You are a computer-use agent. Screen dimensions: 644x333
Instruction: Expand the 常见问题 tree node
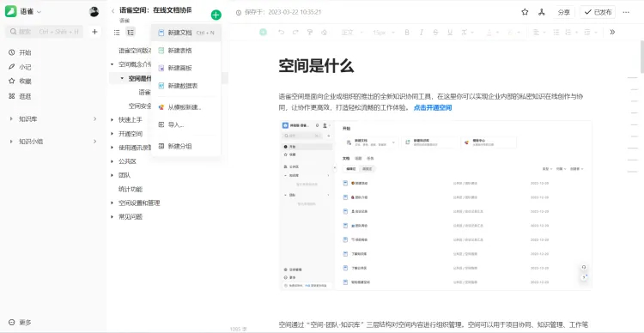[112, 217]
